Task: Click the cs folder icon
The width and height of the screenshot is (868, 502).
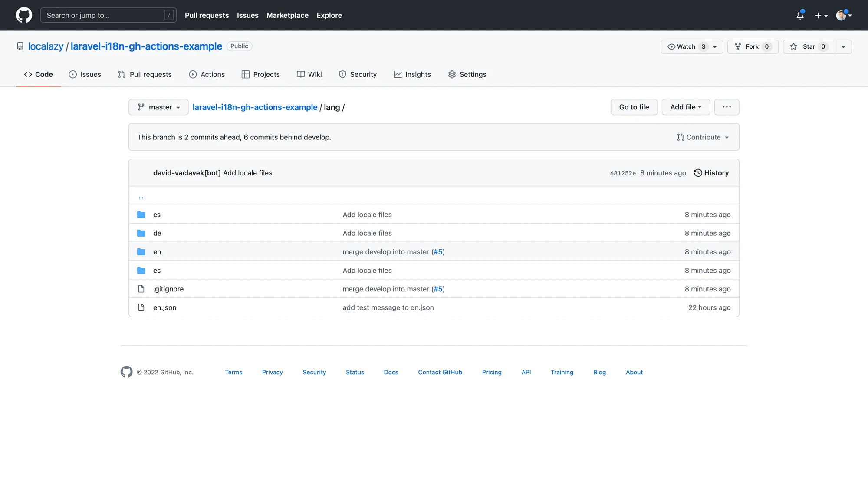Action: tap(141, 215)
